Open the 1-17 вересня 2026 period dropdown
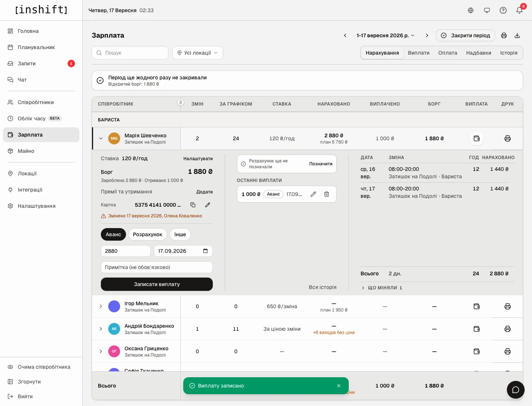The image size is (532, 406). (385, 35)
